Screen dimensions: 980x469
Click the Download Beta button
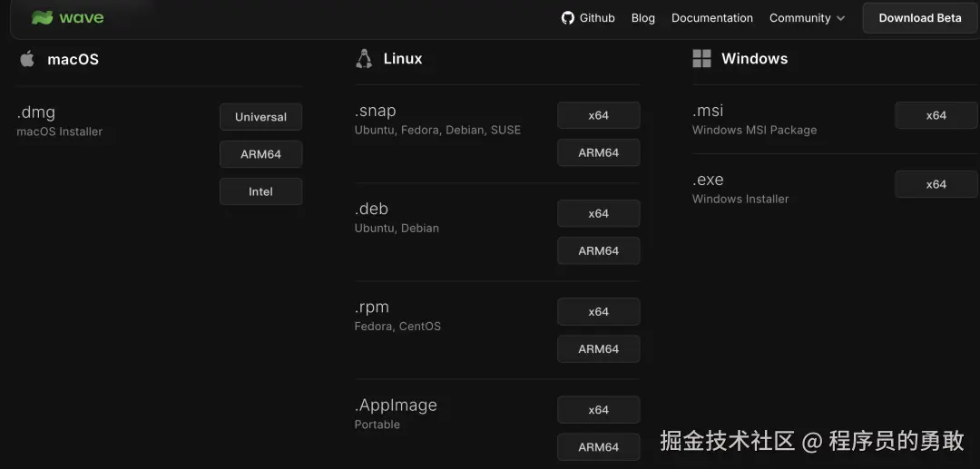(x=920, y=18)
